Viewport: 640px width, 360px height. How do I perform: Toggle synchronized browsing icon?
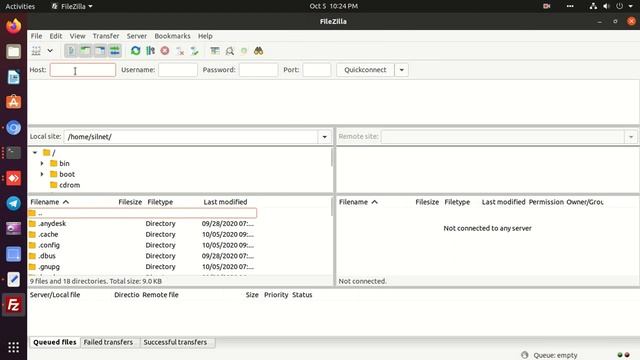click(244, 51)
